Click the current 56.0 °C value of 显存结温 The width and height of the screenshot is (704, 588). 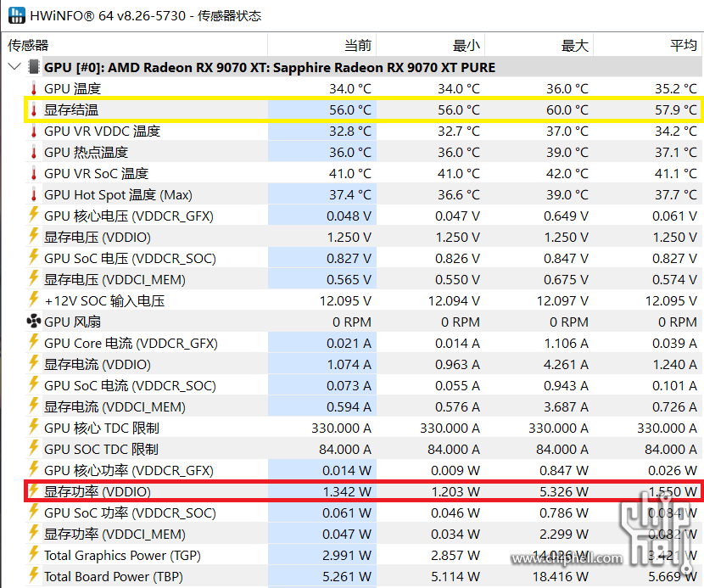(x=350, y=109)
